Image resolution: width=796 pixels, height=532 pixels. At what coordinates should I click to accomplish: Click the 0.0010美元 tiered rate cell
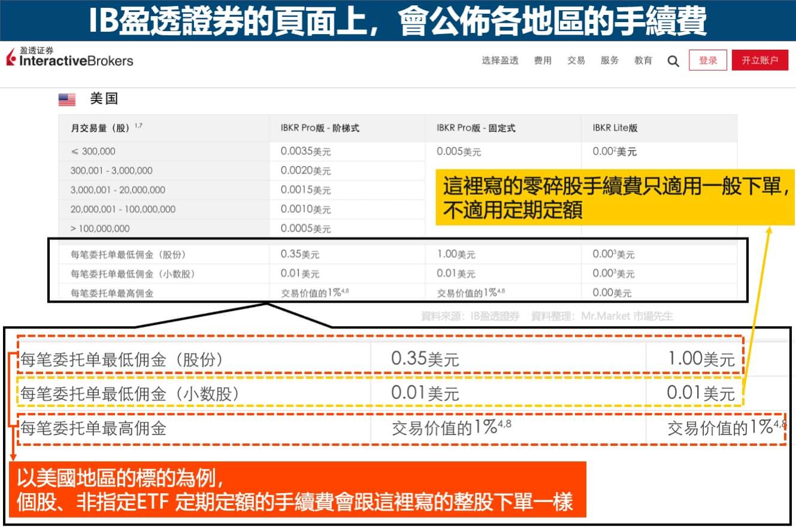pos(305,209)
